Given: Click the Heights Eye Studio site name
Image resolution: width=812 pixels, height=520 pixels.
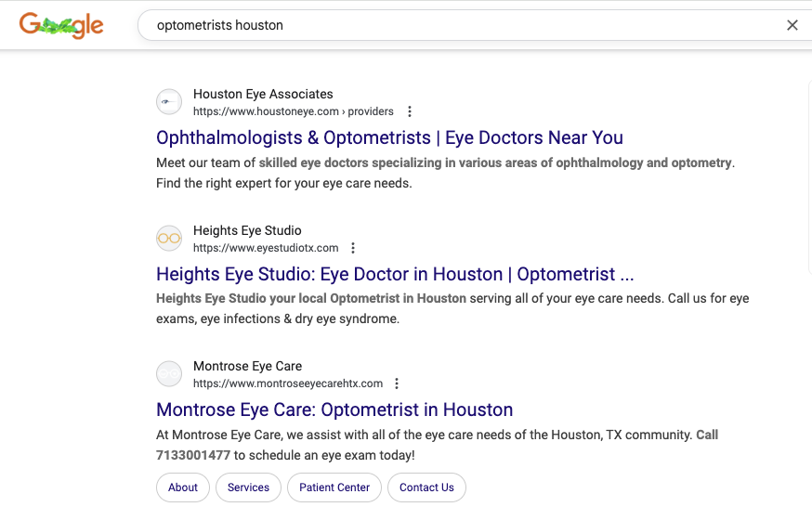Looking at the screenshot, I should 247,231.
